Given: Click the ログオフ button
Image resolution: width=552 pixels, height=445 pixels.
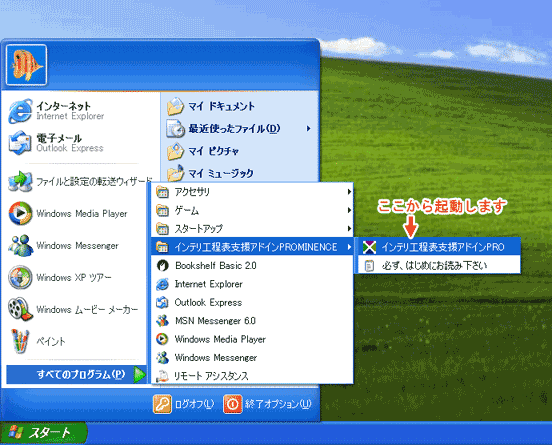Looking at the screenshot, I should pos(184,404).
